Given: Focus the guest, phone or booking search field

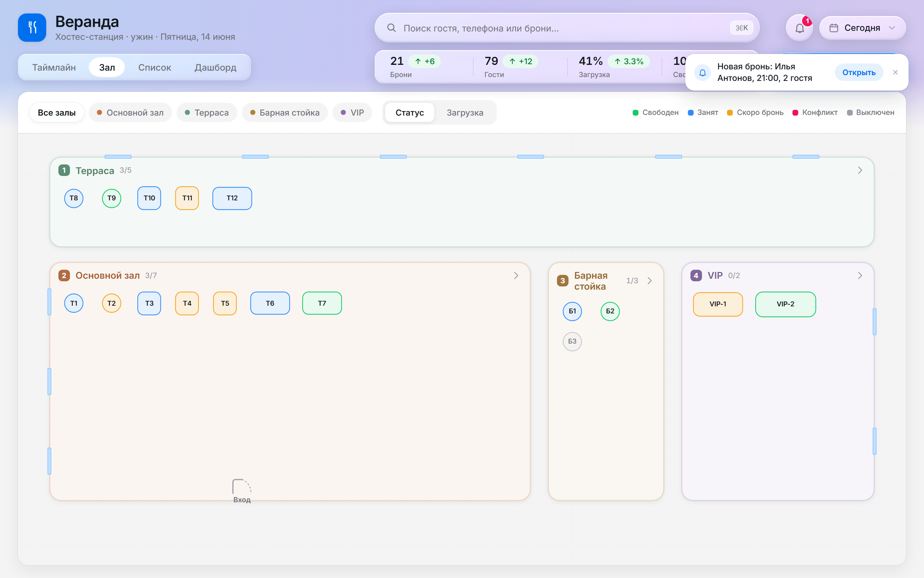Looking at the screenshot, I should (567, 28).
